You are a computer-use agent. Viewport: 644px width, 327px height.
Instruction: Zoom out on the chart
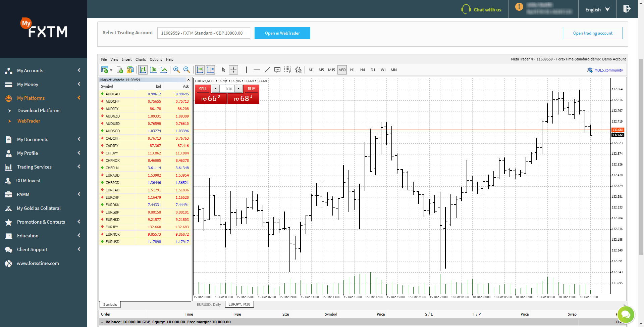[x=187, y=70]
